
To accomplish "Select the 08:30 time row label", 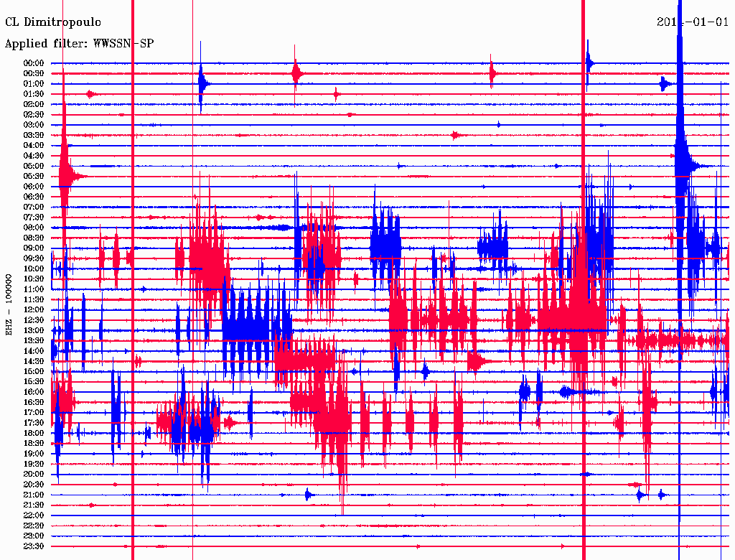I will pos(34,238).
